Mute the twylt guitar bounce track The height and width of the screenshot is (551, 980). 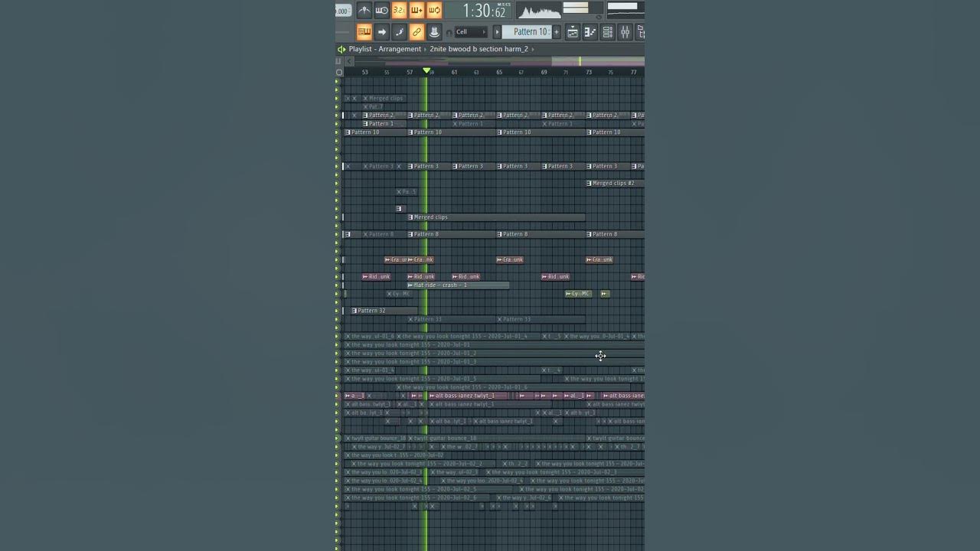click(337, 439)
